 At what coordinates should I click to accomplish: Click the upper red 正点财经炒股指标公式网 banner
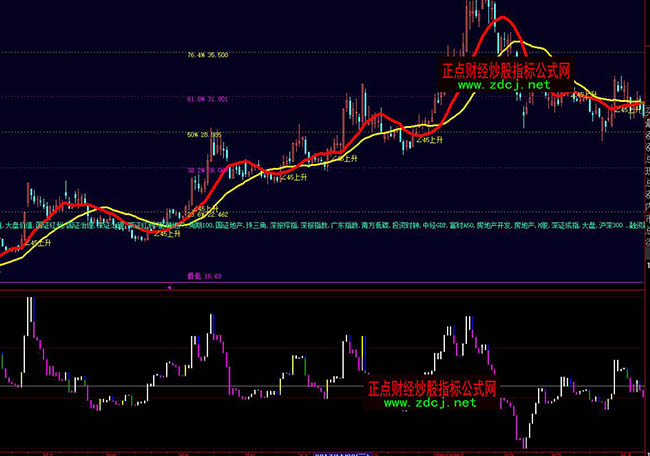tap(506, 71)
